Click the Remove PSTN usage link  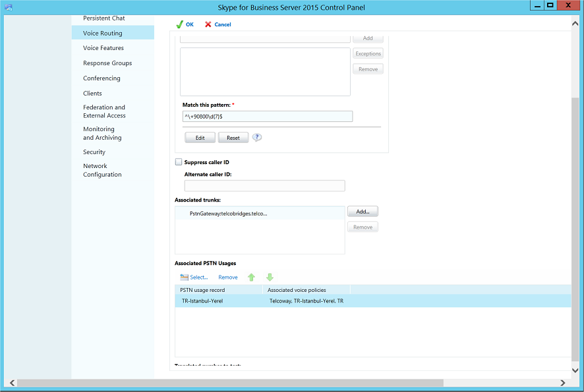pos(228,277)
